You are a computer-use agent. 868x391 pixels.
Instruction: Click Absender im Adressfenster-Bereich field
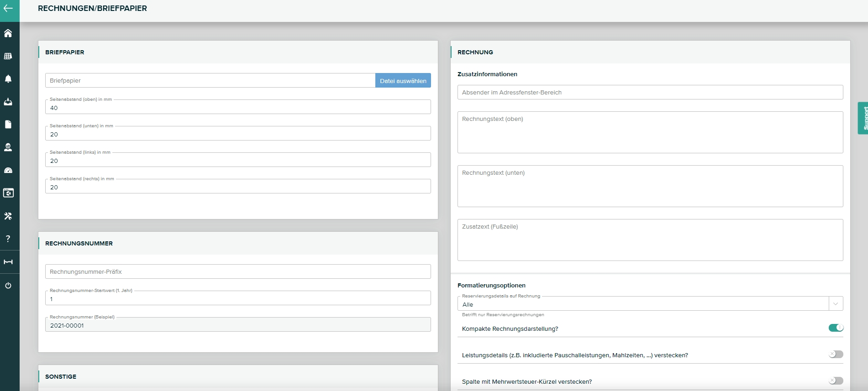[650, 92]
